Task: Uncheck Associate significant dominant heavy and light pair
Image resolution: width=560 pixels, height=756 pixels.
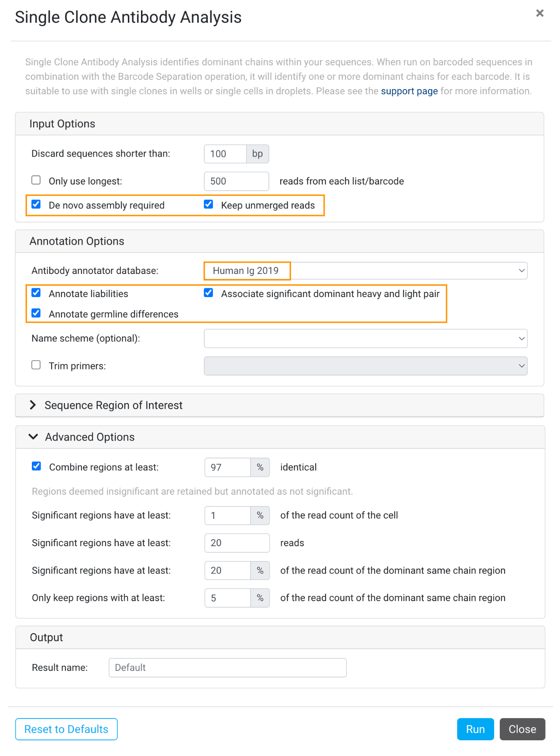Action: tap(209, 293)
